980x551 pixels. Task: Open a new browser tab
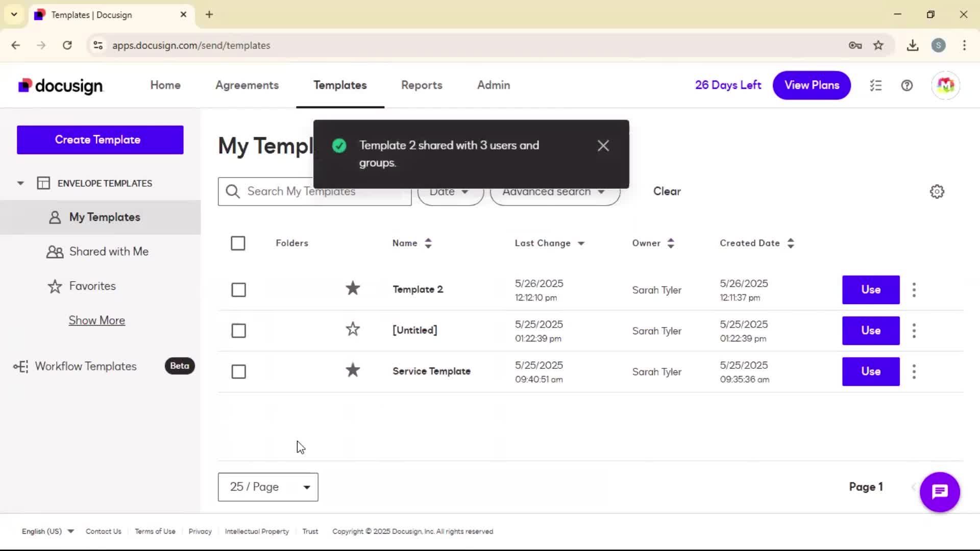209,14
